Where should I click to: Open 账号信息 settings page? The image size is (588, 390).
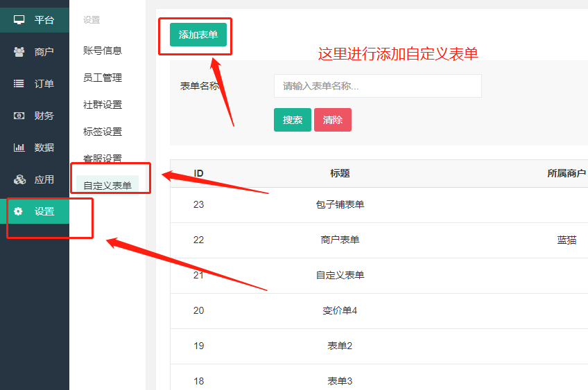(x=103, y=51)
